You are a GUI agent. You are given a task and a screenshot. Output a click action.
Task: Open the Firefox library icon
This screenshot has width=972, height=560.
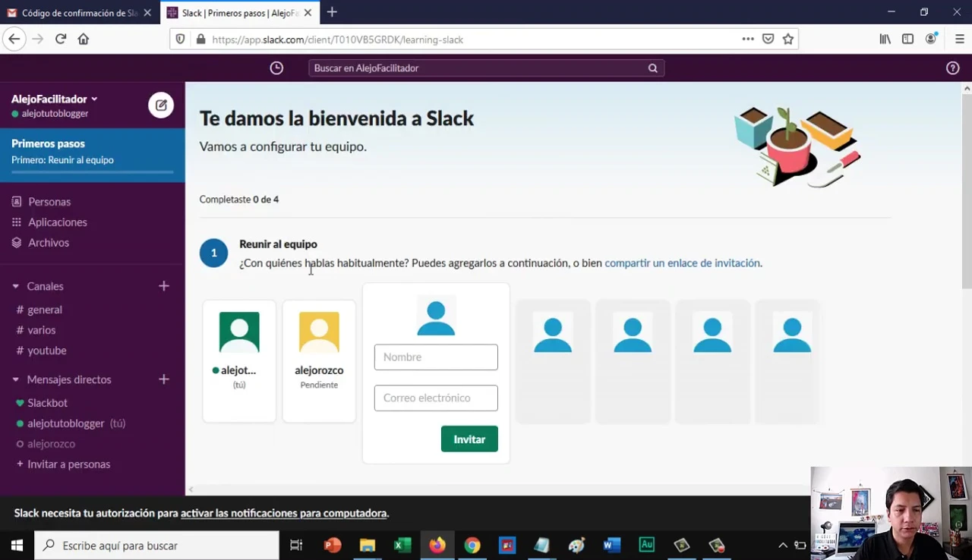point(885,39)
